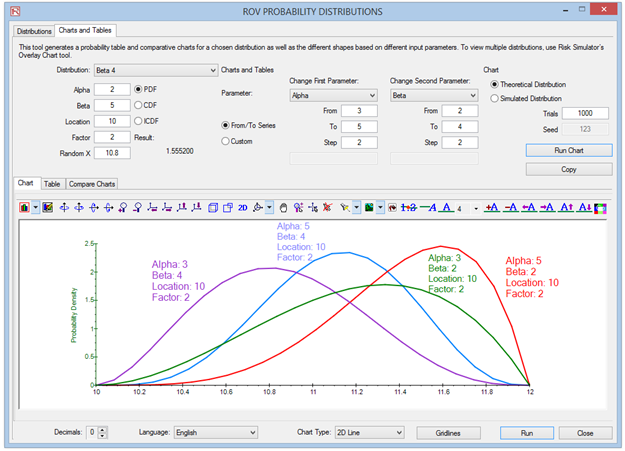Click first parameter From field showing 3
Viewport: 625px width, 451px height.
click(359, 111)
